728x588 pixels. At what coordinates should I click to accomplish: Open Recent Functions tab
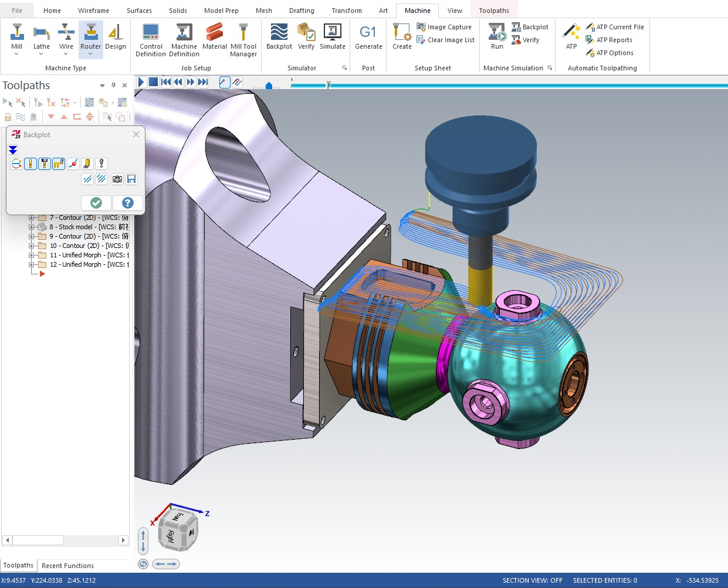point(67,566)
